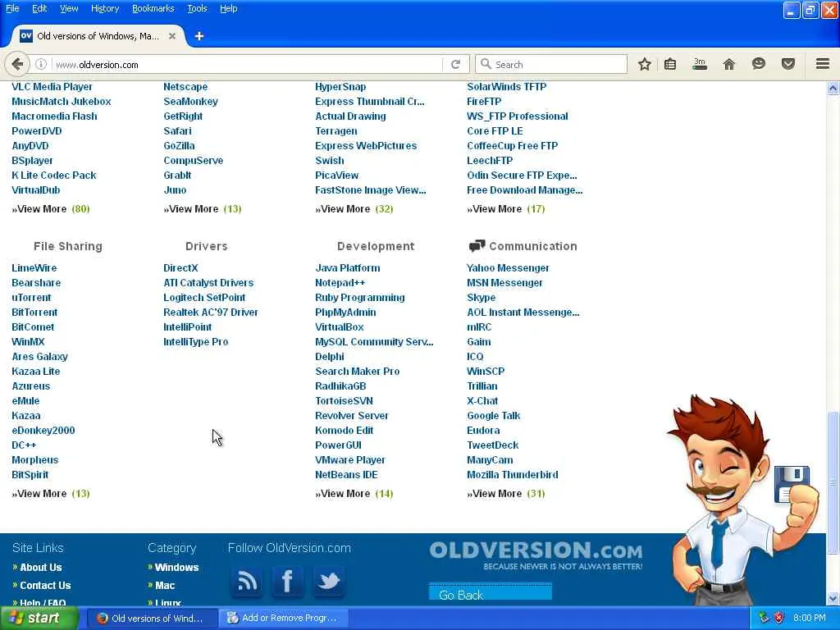Open the chat smiley icon in toolbar
This screenshot has width=840, height=630.
[x=759, y=64]
